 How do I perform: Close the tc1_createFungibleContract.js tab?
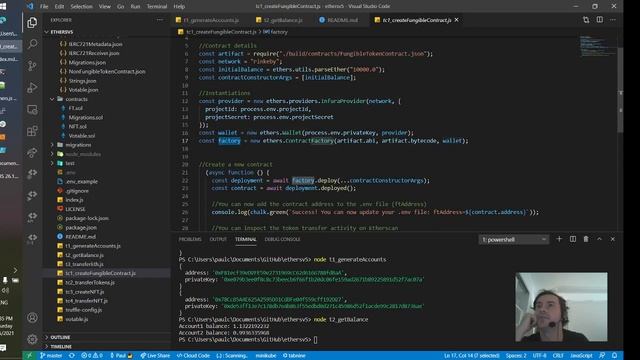click(456, 20)
